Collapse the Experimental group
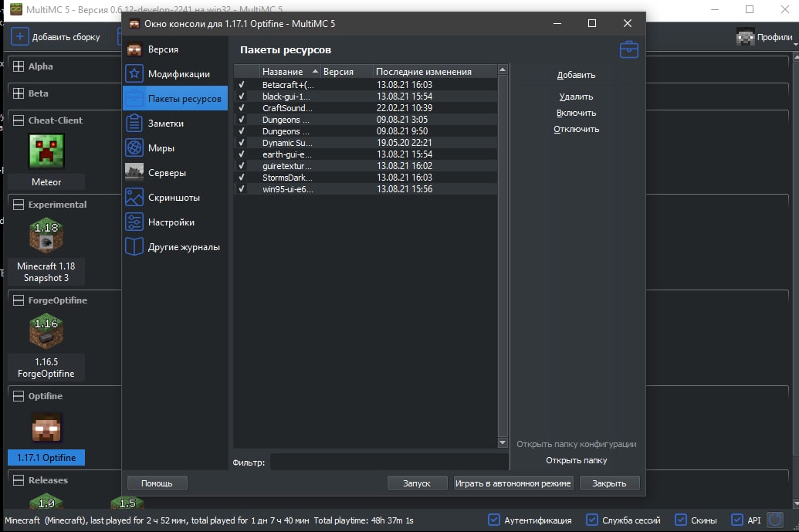The image size is (799, 532). coord(19,205)
